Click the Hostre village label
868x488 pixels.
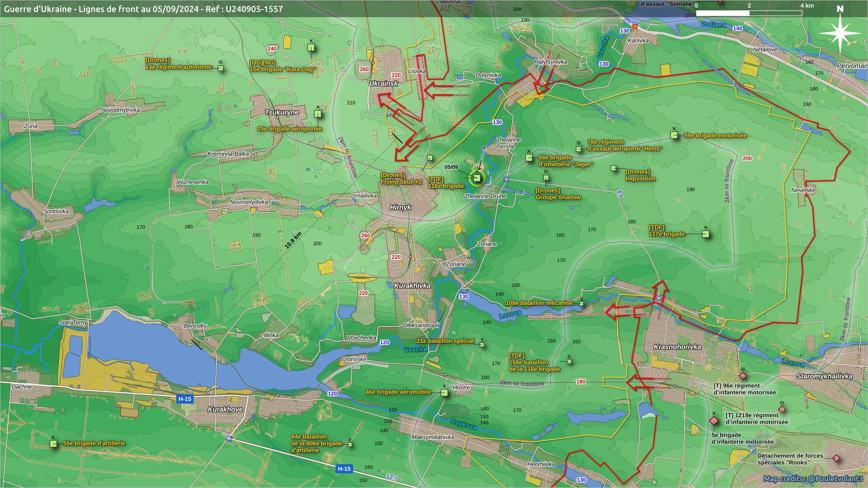point(461,388)
